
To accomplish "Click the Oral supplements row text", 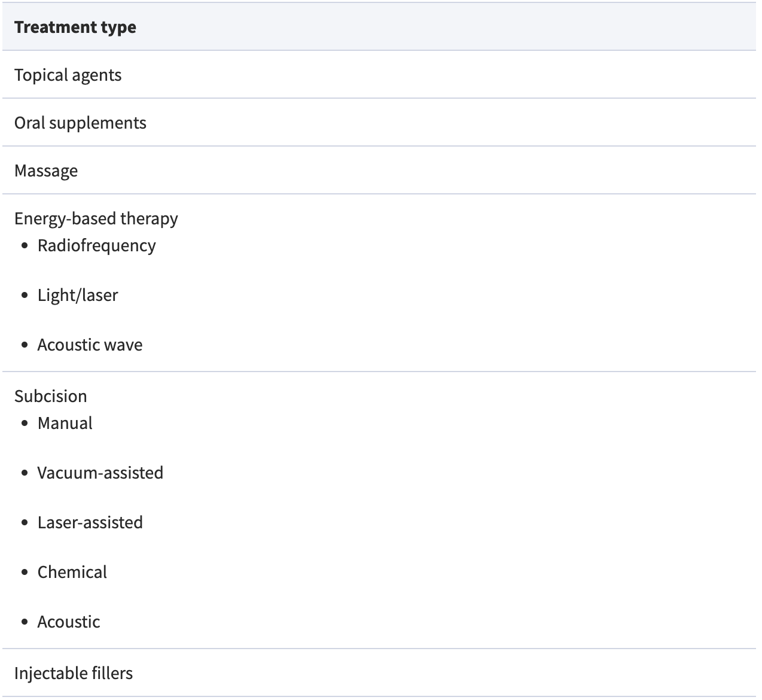I will click(x=80, y=123).
